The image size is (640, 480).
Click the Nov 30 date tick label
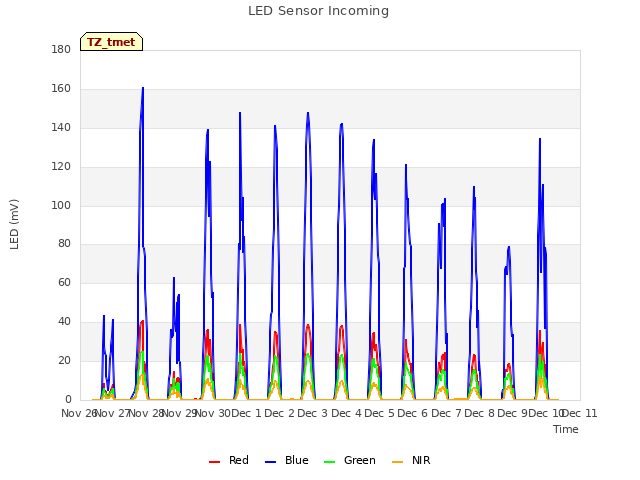213,413
